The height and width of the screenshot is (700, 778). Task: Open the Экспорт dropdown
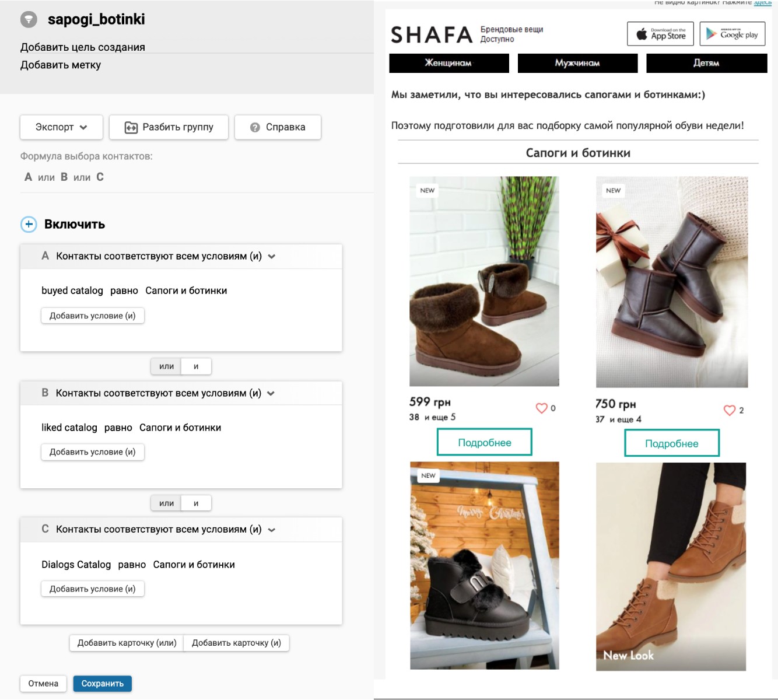[61, 127]
